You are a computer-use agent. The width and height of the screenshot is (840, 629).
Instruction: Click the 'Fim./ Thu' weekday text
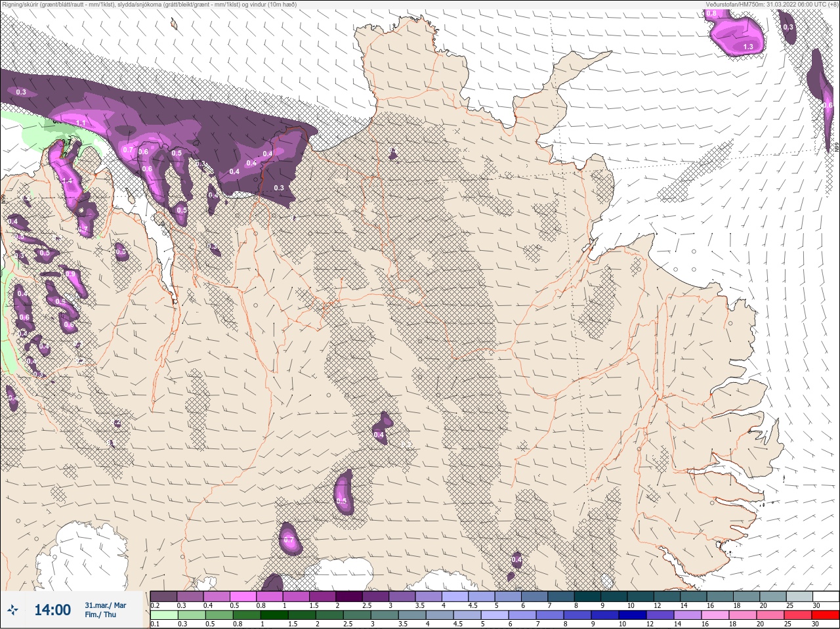coord(100,615)
